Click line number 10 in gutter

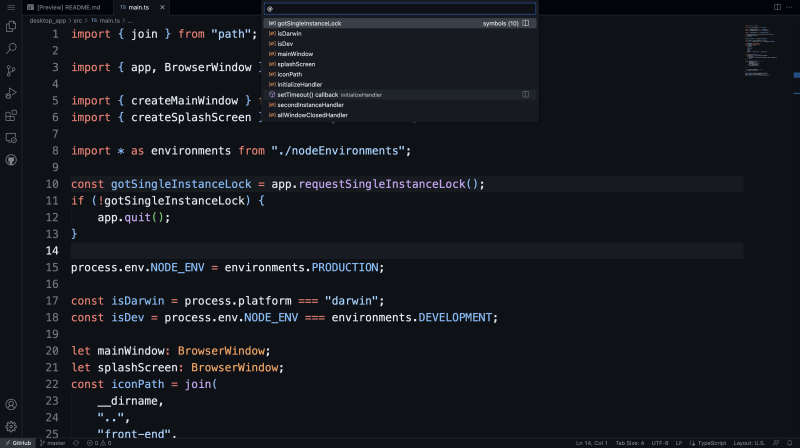52,184
